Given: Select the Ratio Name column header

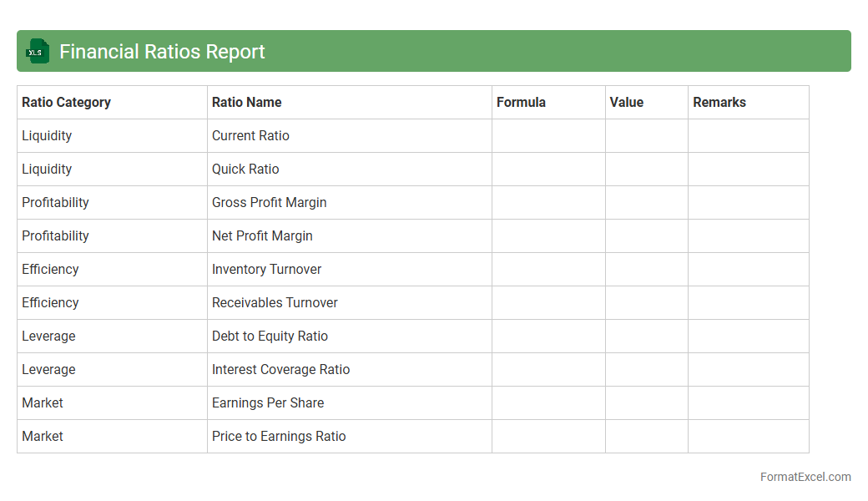Looking at the screenshot, I should [247, 102].
